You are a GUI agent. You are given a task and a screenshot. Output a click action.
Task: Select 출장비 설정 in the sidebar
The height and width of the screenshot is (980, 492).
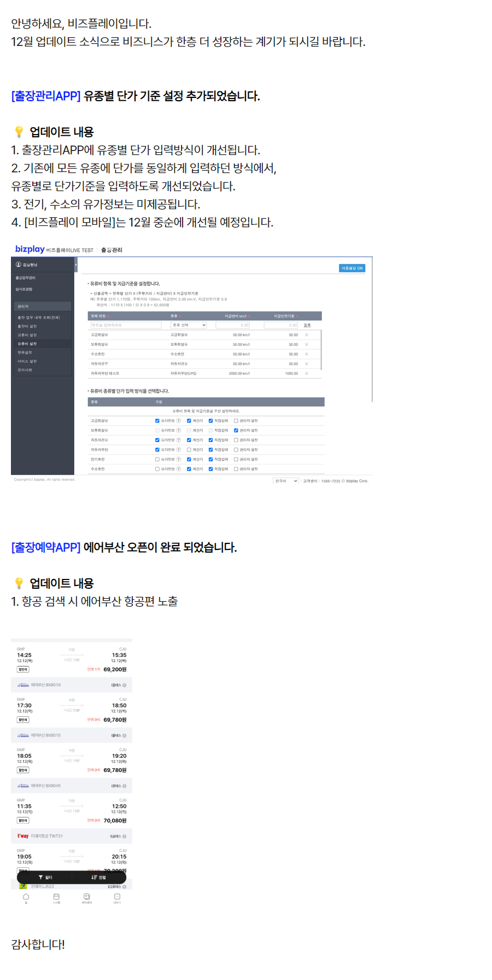click(x=27, y=326)
